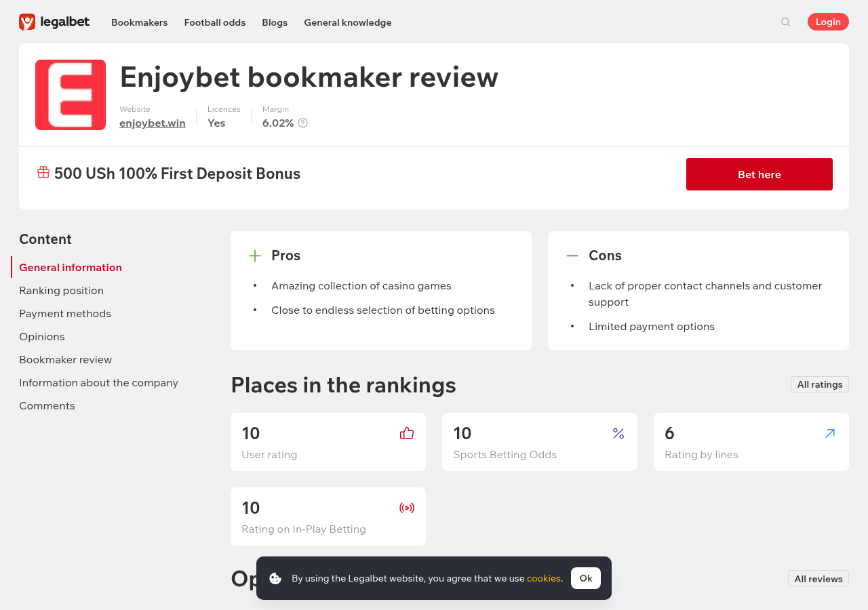868x610 pixels.
Task: Click the Bet here button
Action: (x=759, y=174)
